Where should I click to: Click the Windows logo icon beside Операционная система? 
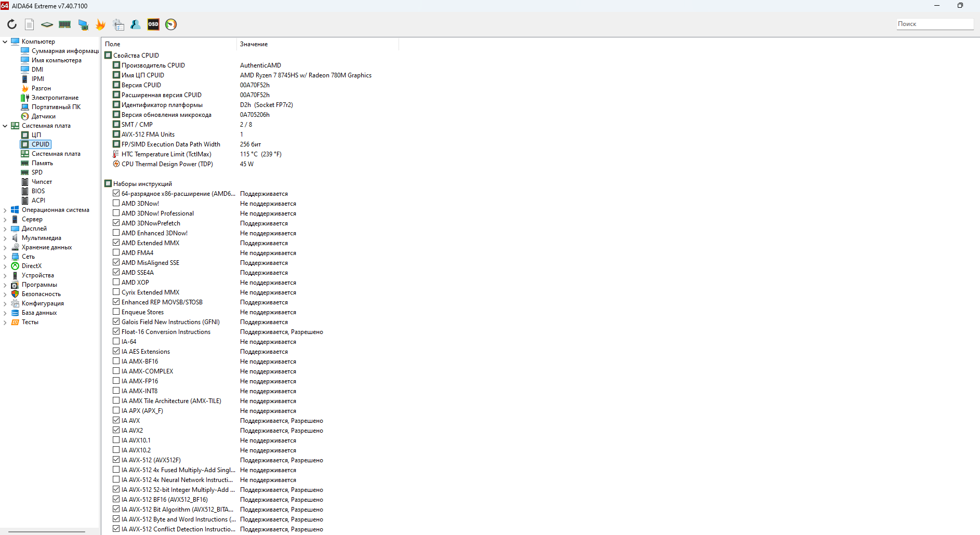[x=15, y=210]
